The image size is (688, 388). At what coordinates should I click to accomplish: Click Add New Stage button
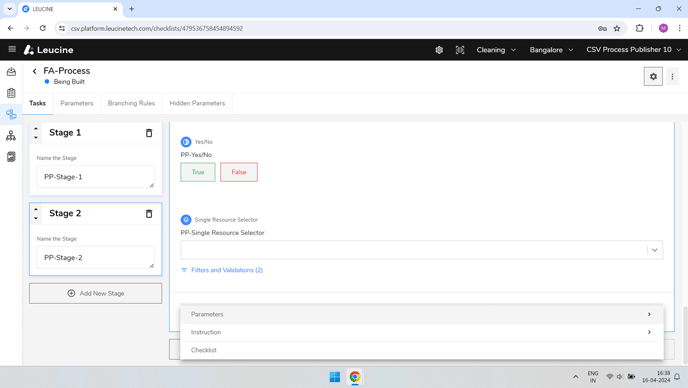pyautogui.click(x=95, y=293)
